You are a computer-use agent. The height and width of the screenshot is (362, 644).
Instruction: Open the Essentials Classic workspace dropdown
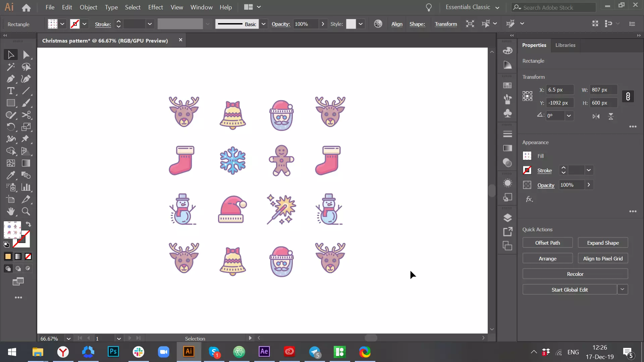pyautogui.click(x=472, y=7)
